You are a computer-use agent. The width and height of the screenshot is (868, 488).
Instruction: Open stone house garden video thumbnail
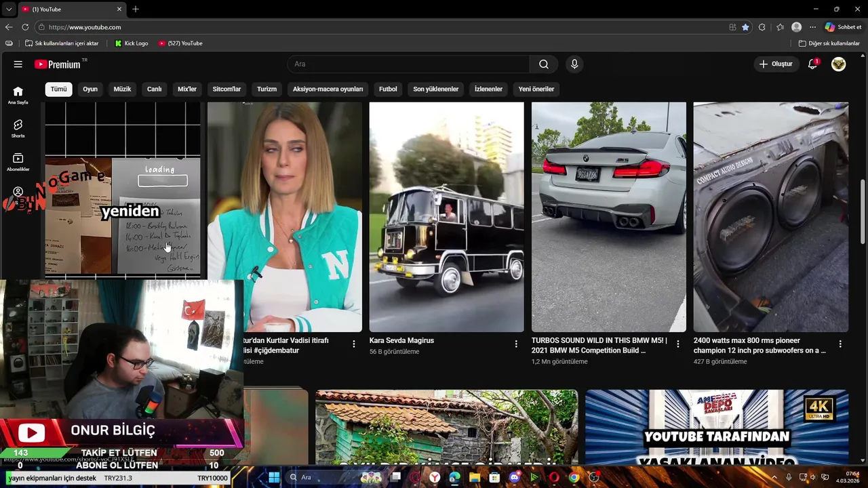tap(446, 427)
